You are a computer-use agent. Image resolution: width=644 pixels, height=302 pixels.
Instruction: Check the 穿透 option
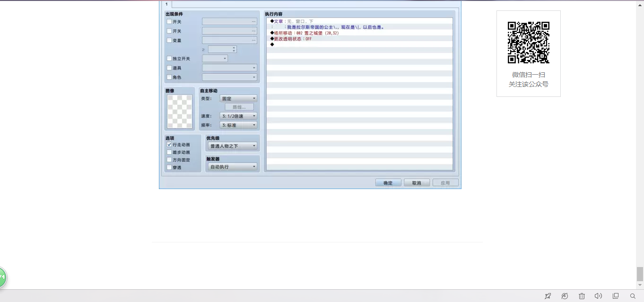(x=169, y=167)
